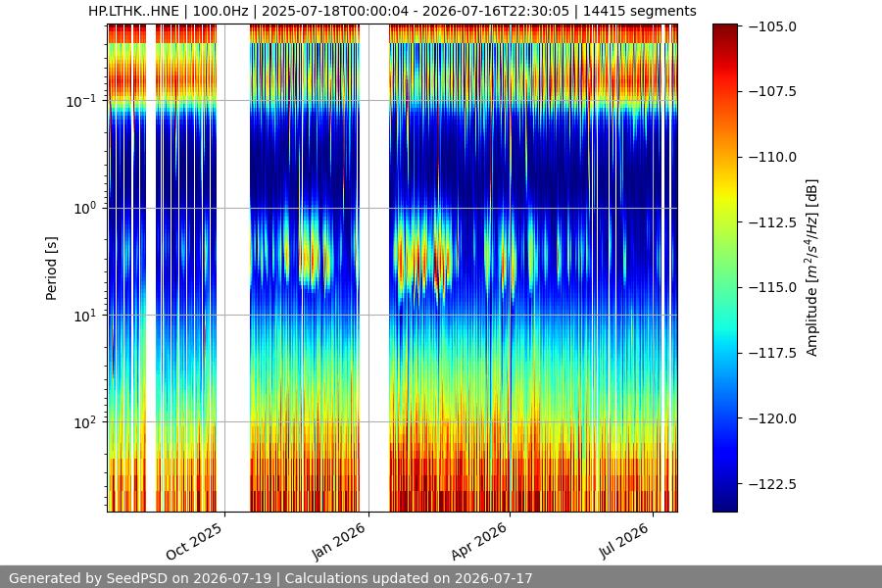This screenshot has height=588, width=882.
Task: Click the Oct 2025 x-axis label
Action: (x=194, y=542)
